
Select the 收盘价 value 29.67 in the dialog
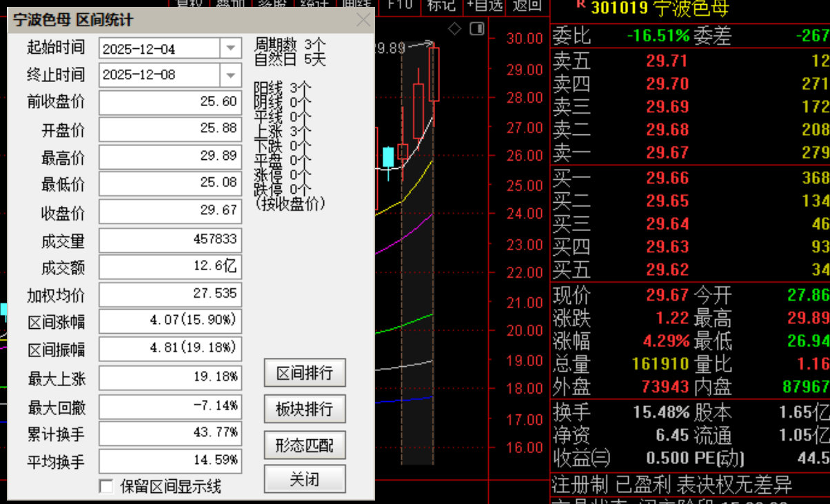170,211
